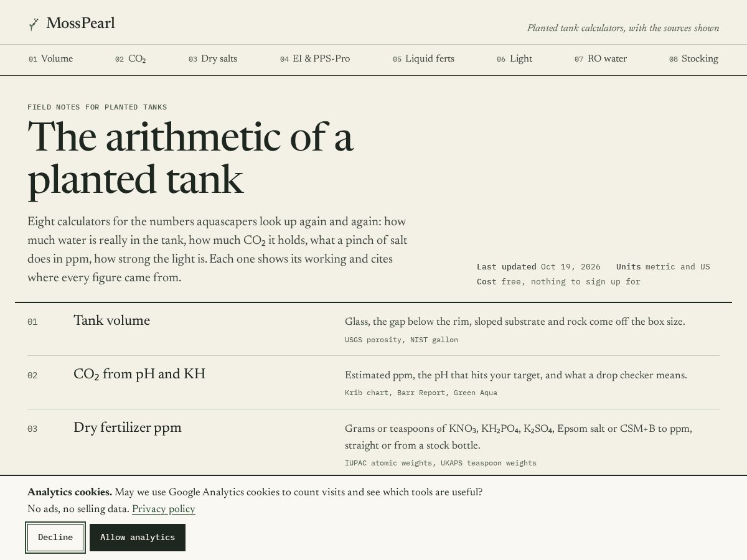Open the MossPearl home link

click(x=72, y=24)
